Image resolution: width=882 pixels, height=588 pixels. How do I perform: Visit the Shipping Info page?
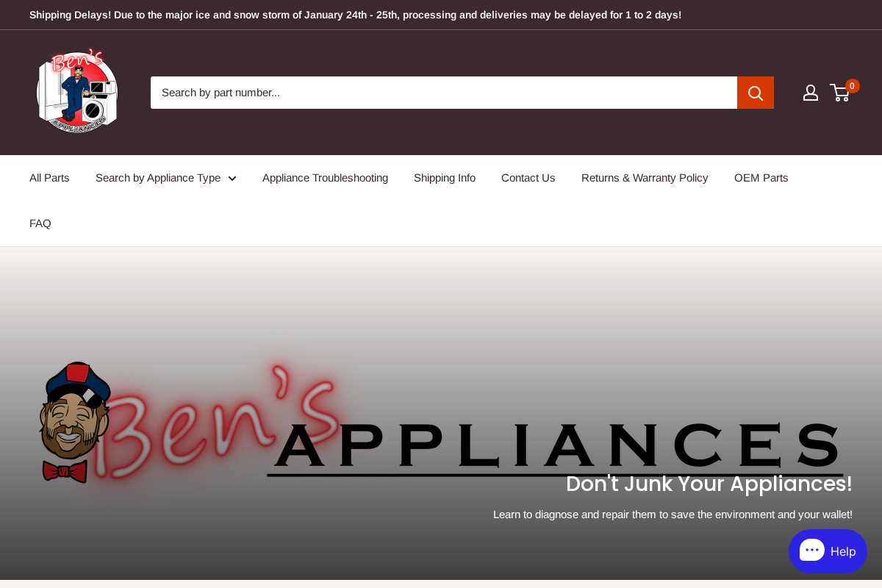(445, 178)
